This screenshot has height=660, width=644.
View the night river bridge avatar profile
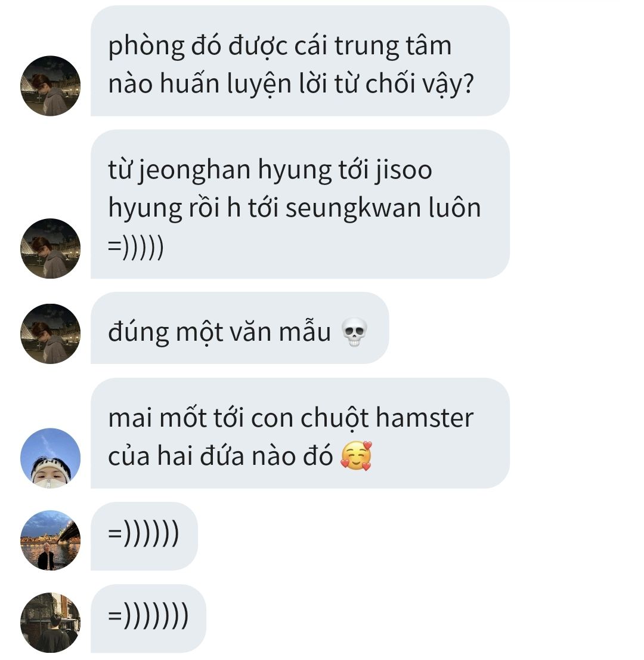tap(51, 541)
